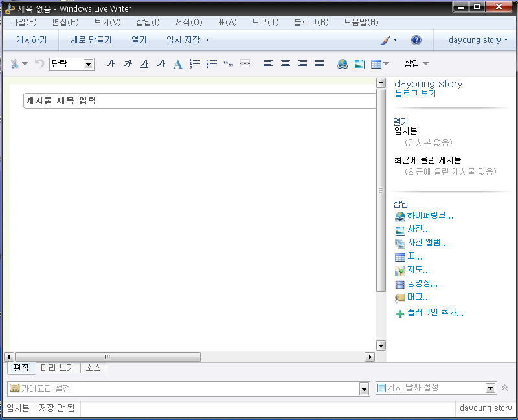Toggle strikethrough formatting

click(x=161, y=63)
